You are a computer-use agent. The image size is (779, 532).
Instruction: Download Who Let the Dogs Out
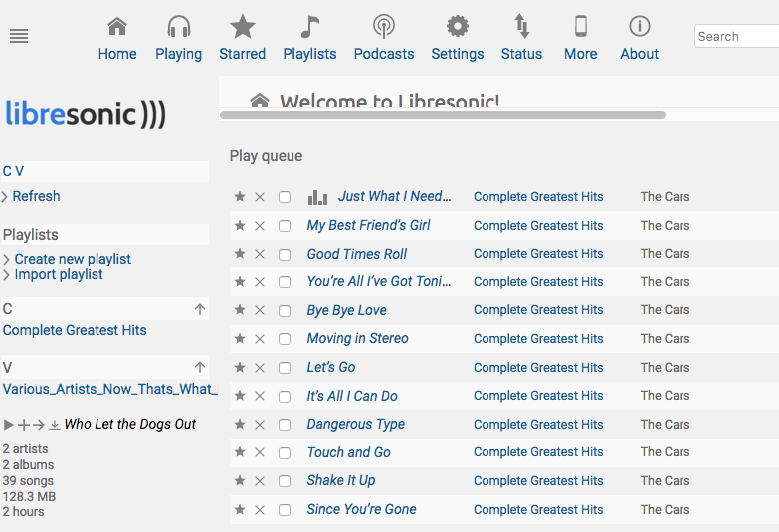coord(55,425)
